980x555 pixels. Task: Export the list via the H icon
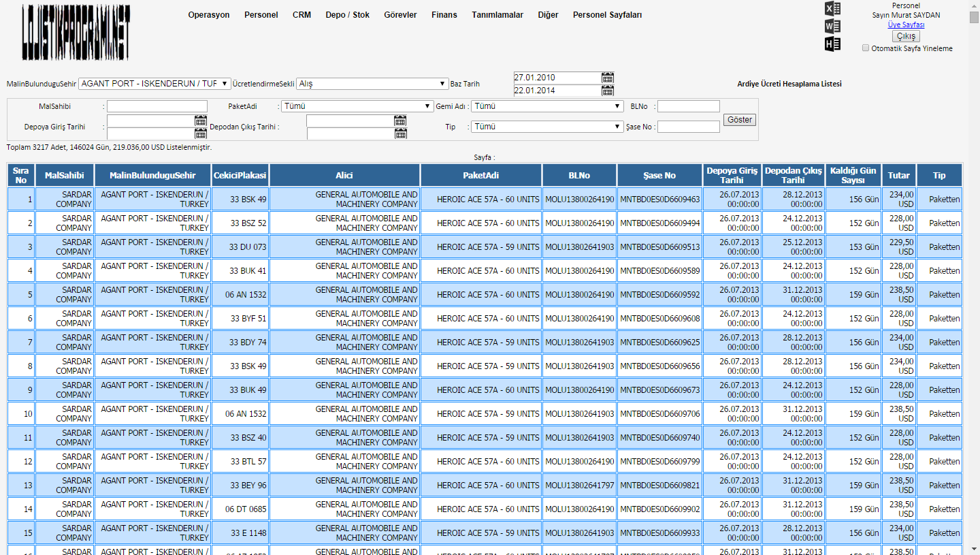(832, 44)
